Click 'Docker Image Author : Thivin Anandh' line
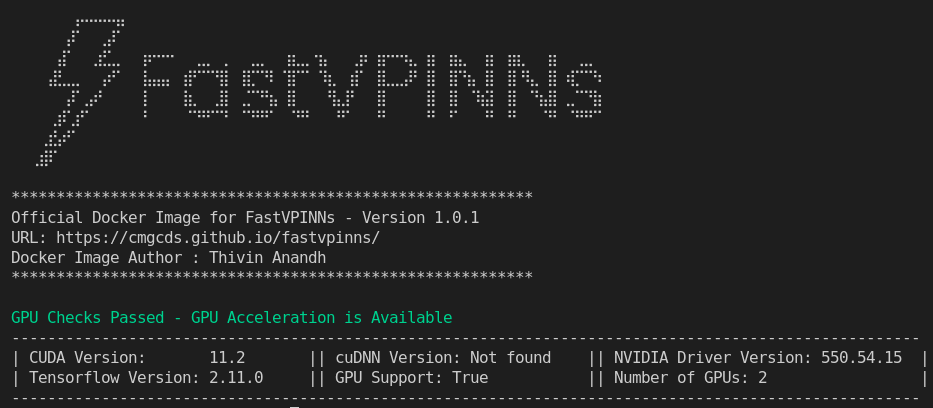The height and width of the screenshot is (408, 933). [168, 258]
